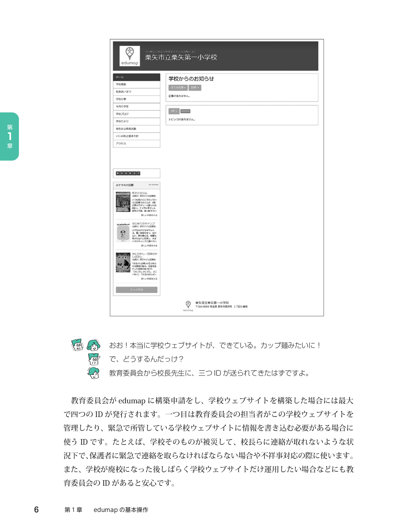This screenshot has width=417, height=532.
Task: Select 学校行事 in the side menu
Action: 136,99
